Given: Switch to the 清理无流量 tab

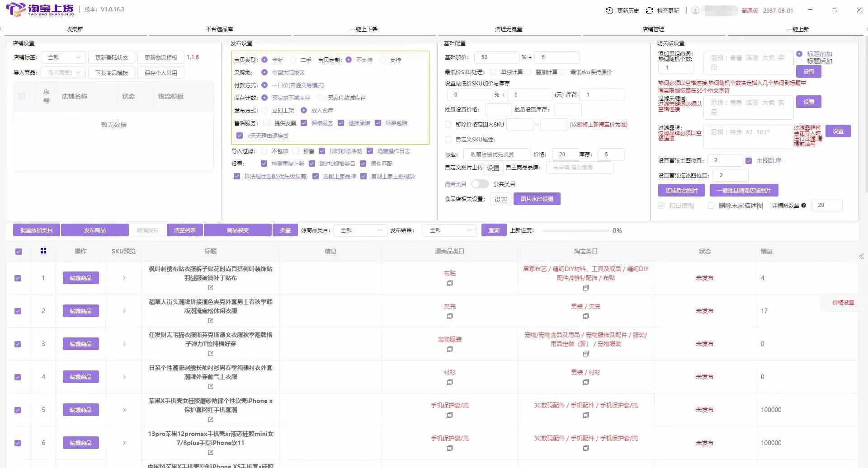Looking at the screenshot, I should point(509,28).
